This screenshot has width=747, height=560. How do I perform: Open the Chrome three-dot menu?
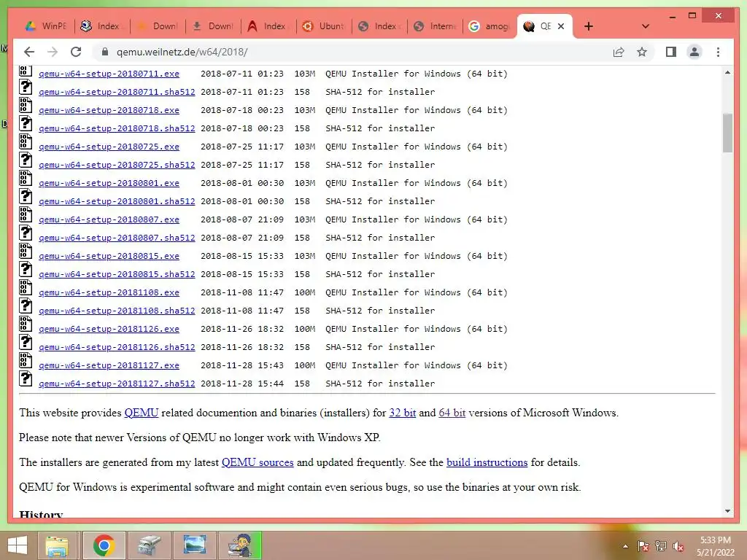click(x=718, y=52)
